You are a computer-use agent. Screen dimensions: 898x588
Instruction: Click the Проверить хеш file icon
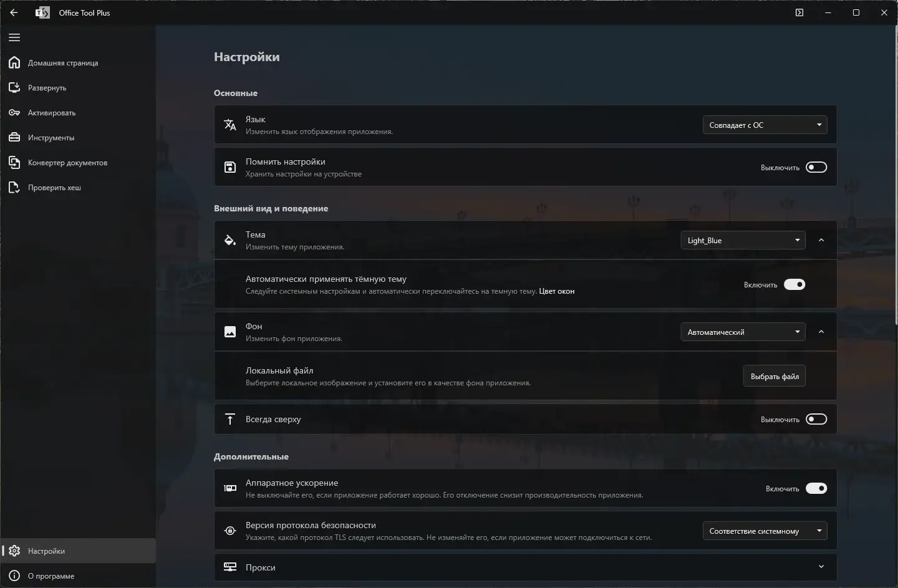pos(14,187)
